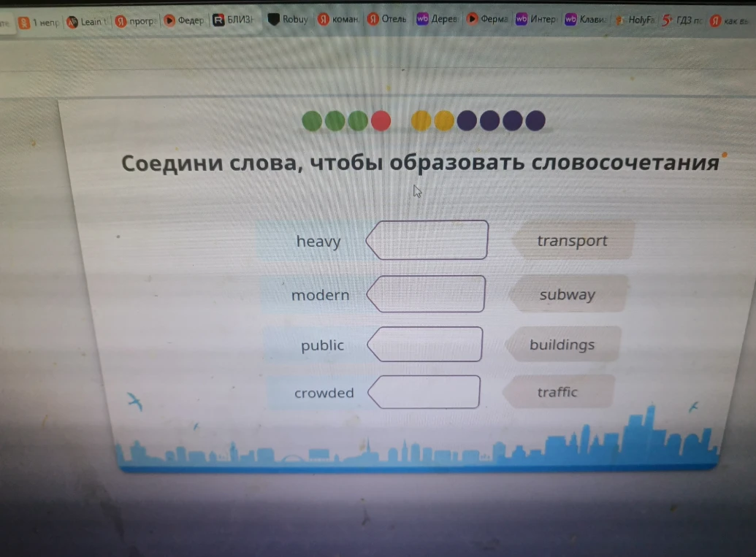Select the first yellow progress dot
Image resolution: width=756 pixels, height=557 pixels.
(x=421, y=121)
